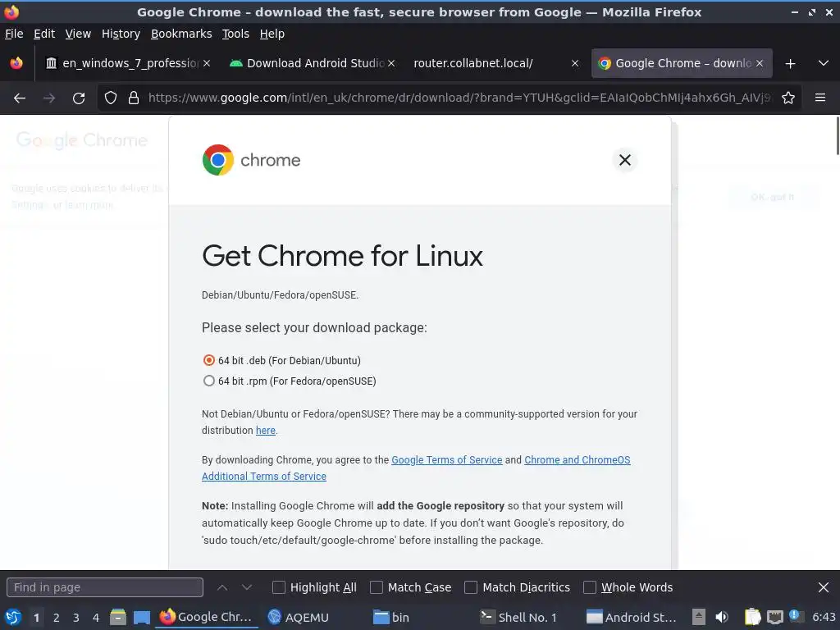Image resolution: width=840 pixels, height=630 pixels.
Task: Switch to virtual desktop 1
Action: coord(36,618)
